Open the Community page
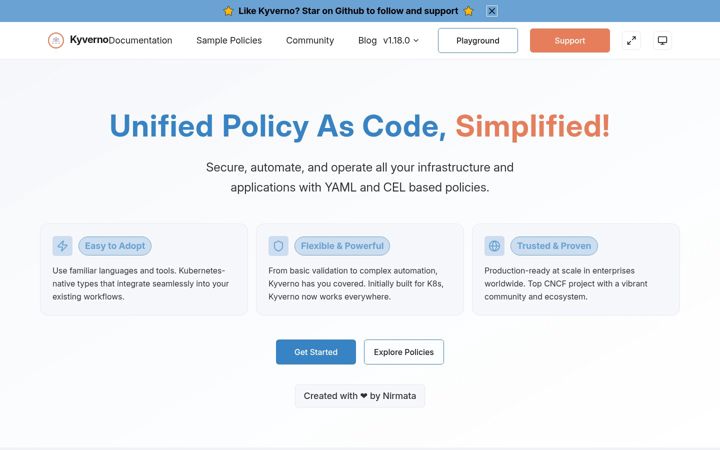This screenshot has height=450, width=720. click(310, 40)
